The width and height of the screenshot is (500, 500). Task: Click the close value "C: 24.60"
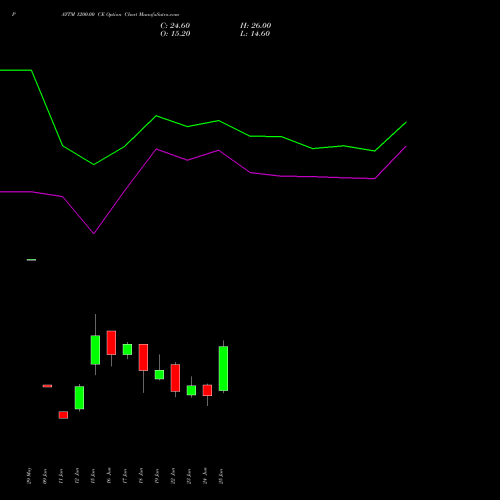(175, 26)
